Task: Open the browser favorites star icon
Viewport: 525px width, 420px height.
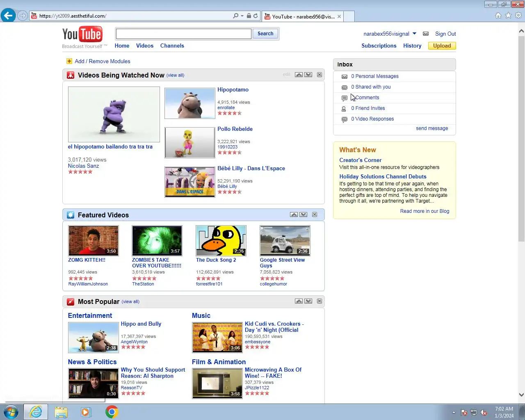Action: pos(508,16)
